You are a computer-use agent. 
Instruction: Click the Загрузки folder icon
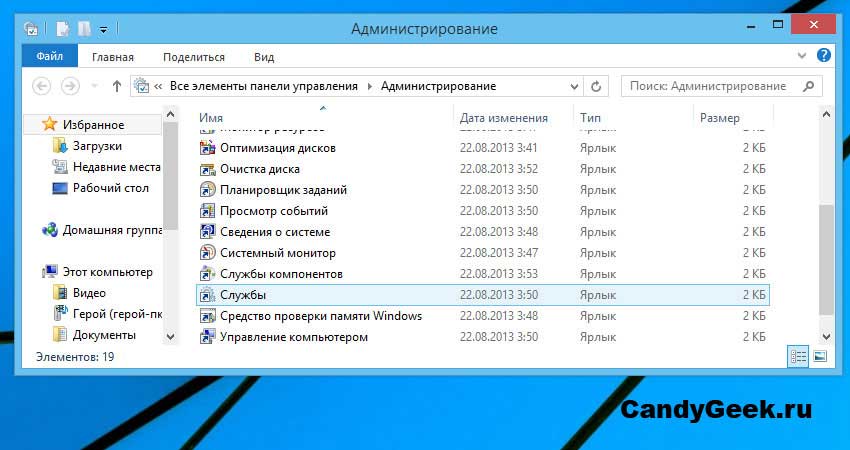point(60,145)
